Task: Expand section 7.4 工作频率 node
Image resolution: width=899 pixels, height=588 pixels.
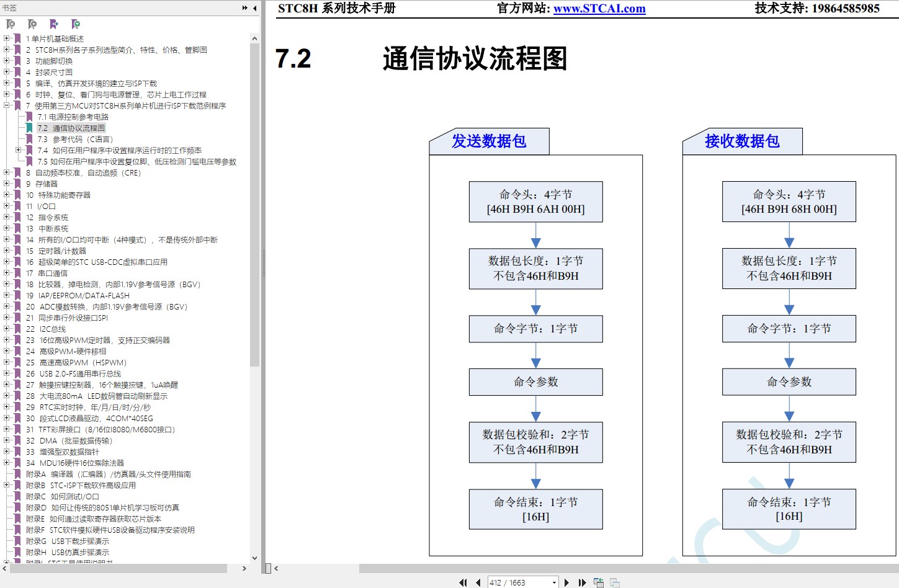Action: [18, 150]
